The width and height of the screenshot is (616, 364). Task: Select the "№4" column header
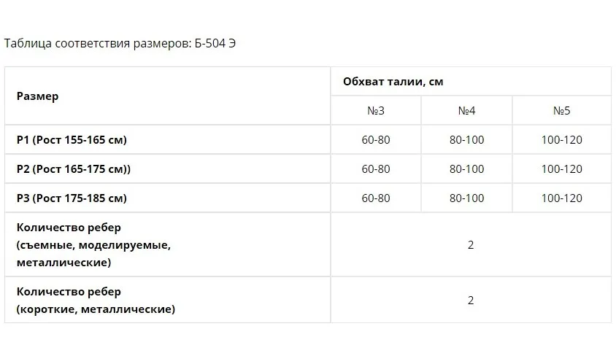467,111
